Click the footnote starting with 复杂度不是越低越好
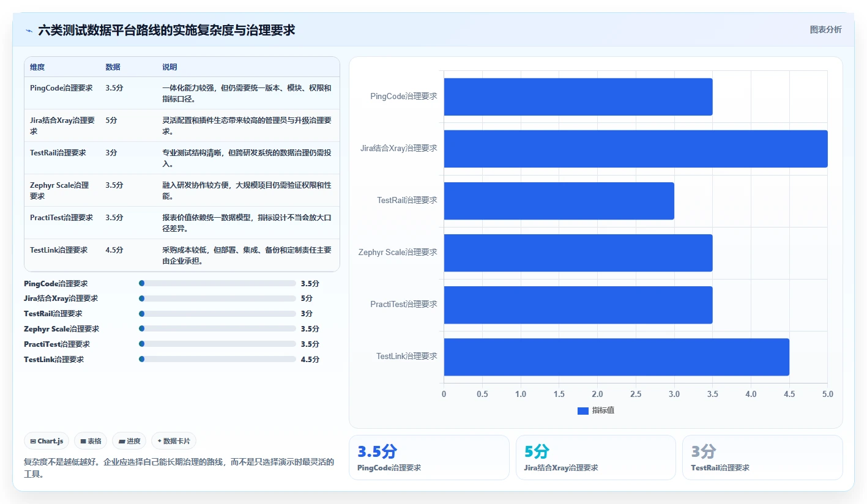 coord(179,468)
